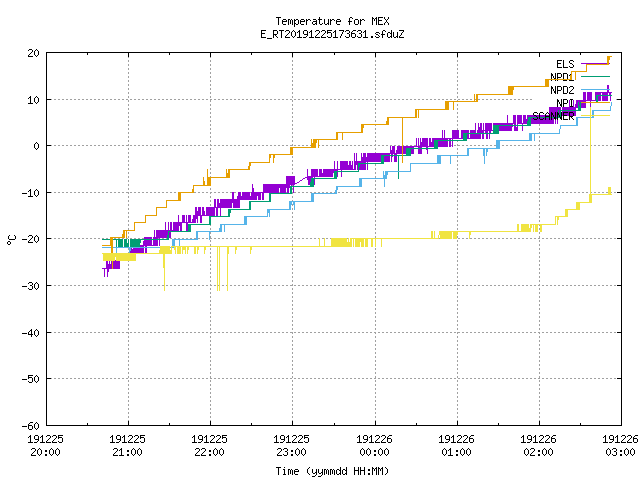Click the y-axis label -40
The width and height of the screenshot is (640, 480).
30,333
